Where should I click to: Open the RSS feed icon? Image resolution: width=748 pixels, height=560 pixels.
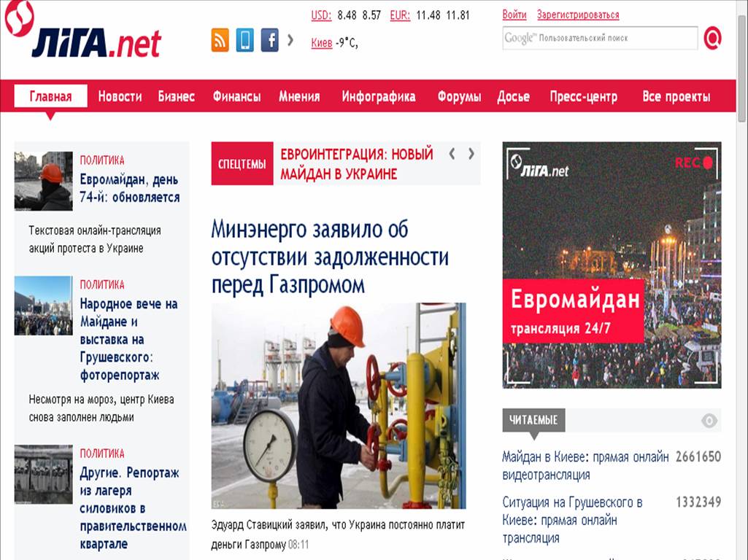pyautogui.click(x=220, y=40)
